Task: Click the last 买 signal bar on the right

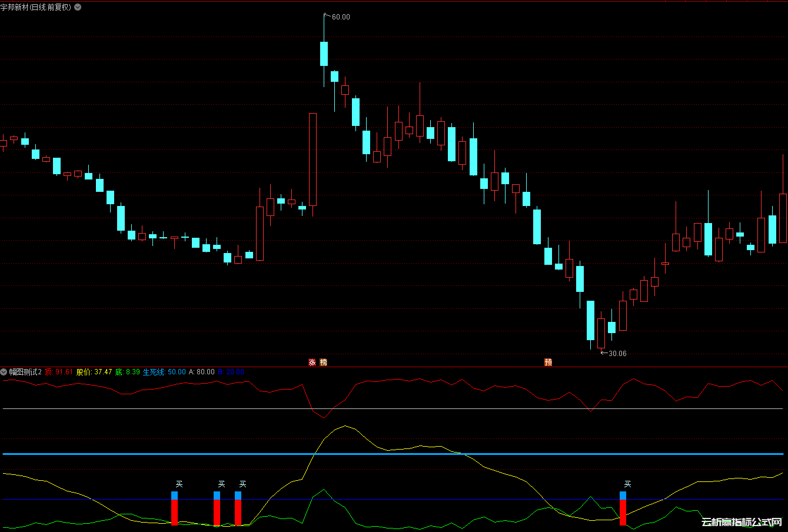Action: [623, 508]
